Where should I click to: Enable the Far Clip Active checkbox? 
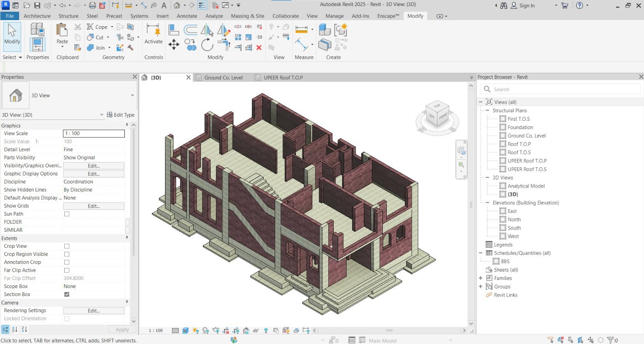pyautogui.click(x=67, y=270)
